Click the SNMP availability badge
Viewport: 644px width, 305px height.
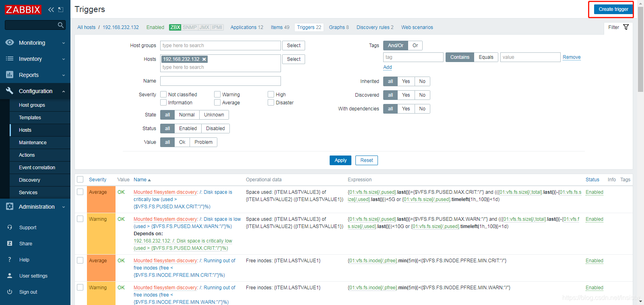click(x=190, y=27)
